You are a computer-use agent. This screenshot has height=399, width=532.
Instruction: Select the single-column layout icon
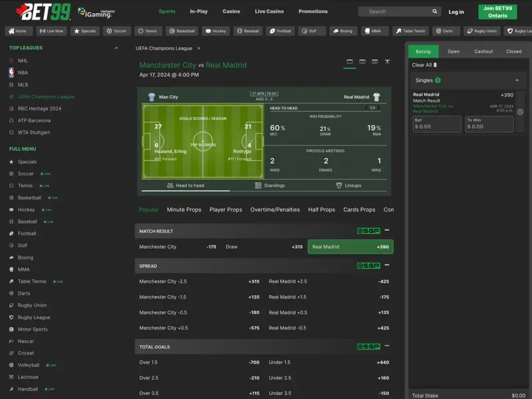pyautogui.click(x=350, y=62)
